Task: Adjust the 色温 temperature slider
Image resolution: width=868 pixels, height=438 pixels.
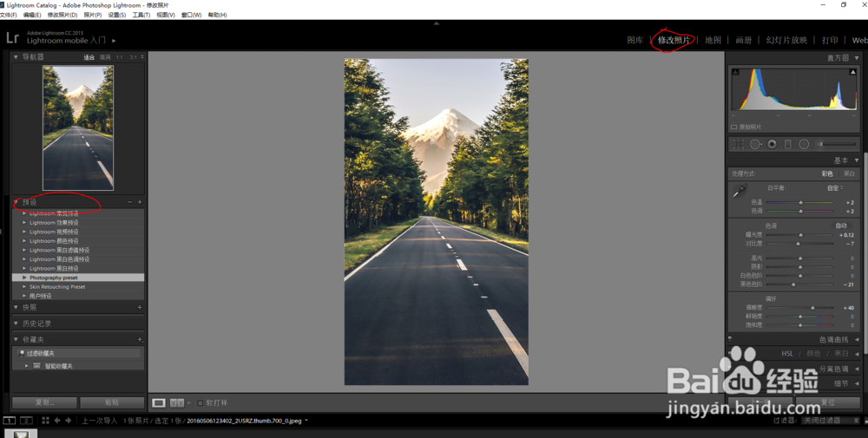Action: [x=800, y=202]
